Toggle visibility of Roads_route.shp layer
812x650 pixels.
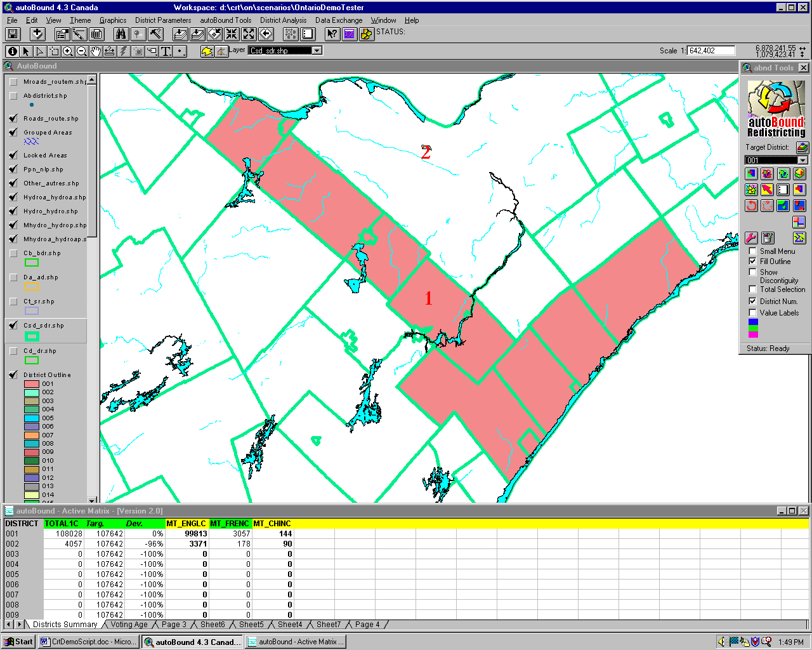13,119
